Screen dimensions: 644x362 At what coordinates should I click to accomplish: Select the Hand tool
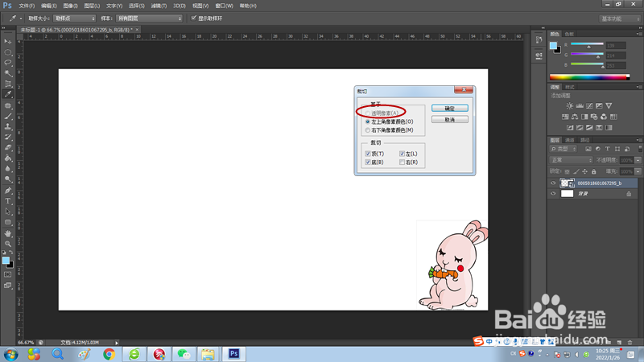[x=8, y=233]
